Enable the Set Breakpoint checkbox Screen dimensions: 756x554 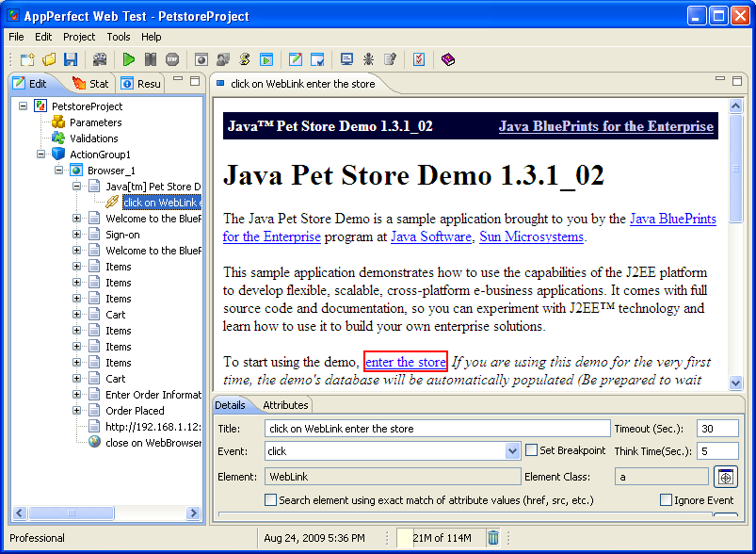click(x=532, y=450)
